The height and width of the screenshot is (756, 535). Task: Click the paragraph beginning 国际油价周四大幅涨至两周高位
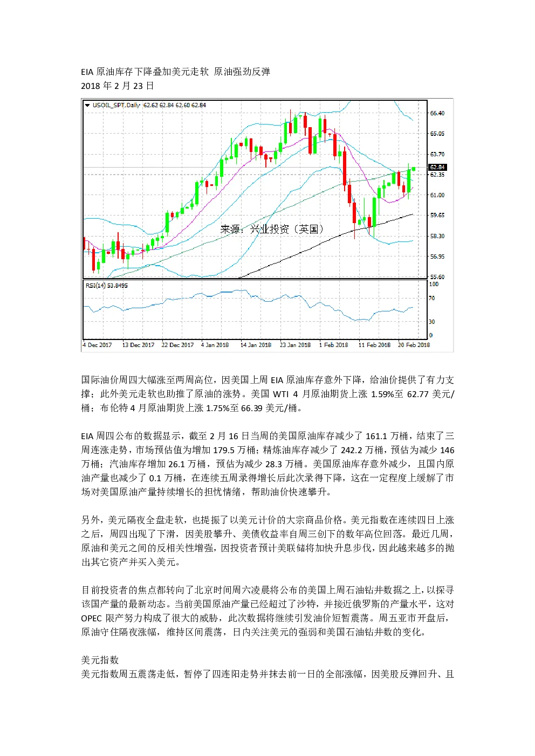click(x=267, y=394)
